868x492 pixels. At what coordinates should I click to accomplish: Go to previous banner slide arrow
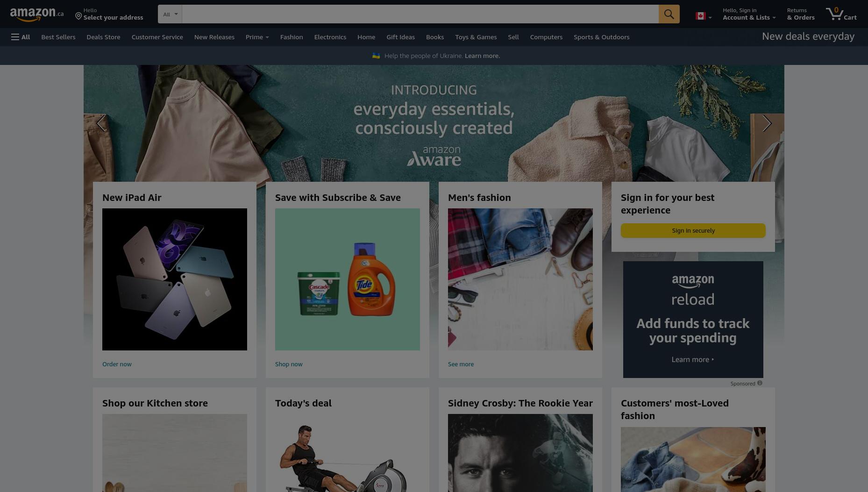point(101,123)
